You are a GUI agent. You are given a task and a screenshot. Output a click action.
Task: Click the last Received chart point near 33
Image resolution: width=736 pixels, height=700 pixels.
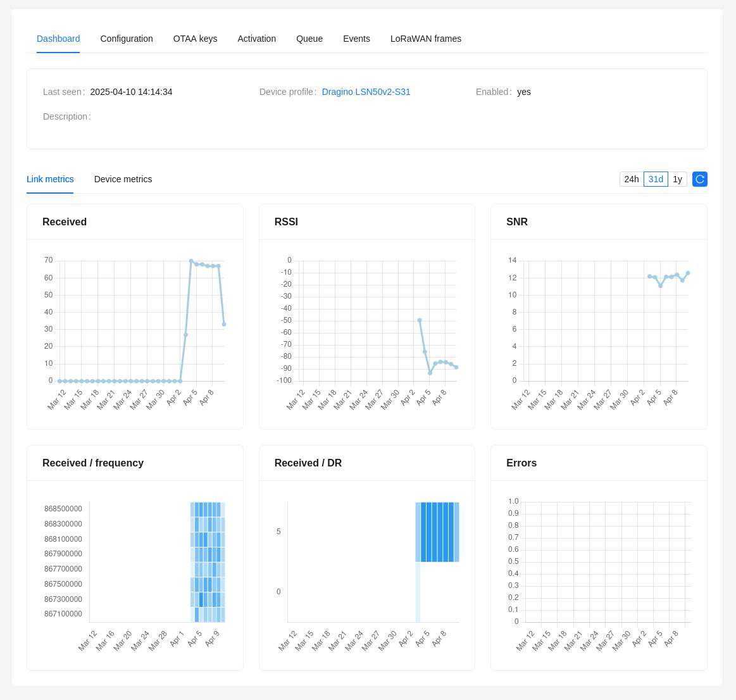click(224, 325)
